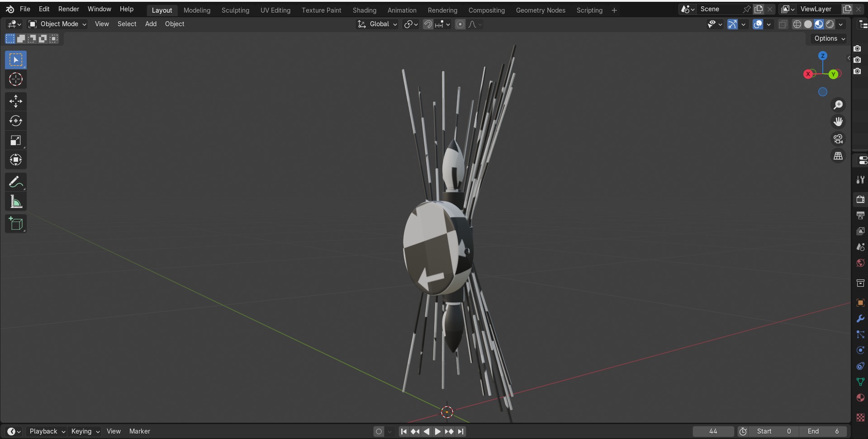This screenshot has width=868, height=439.
Task: Open Global transform orientation dropdown
Action: [377, 24]
